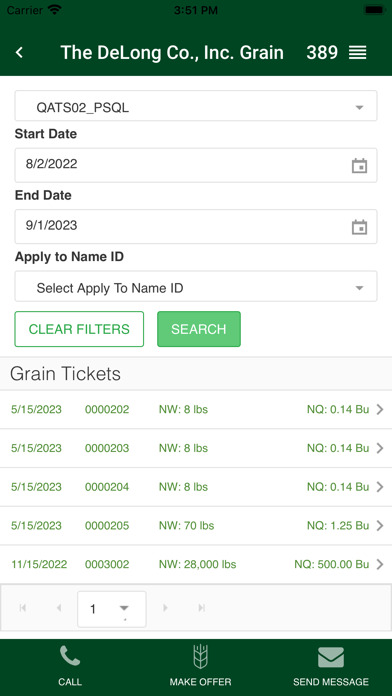Open chevron for ticket 0000203
392x696 pixels.
pyautogui.click(x=380, y=448)
